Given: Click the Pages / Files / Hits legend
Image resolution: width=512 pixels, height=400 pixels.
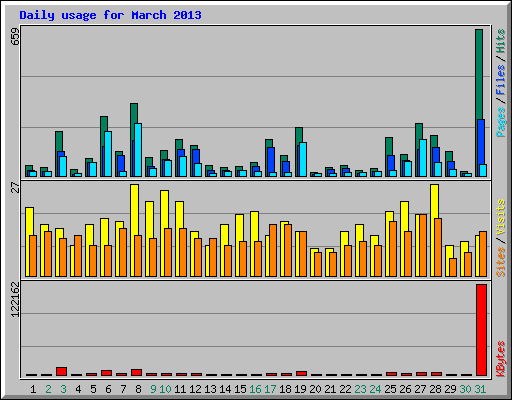Looking at the screenshot, I should (x=501, y=83).
